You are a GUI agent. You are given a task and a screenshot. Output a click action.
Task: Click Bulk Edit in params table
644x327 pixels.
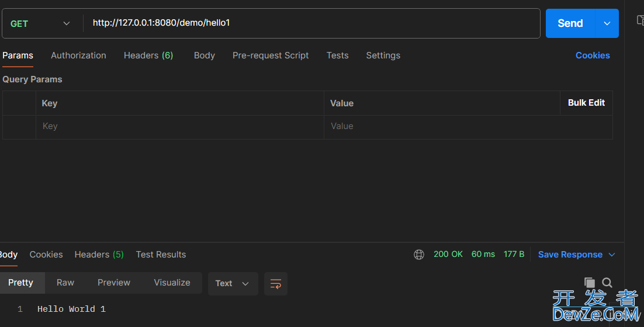pos(586,103)
